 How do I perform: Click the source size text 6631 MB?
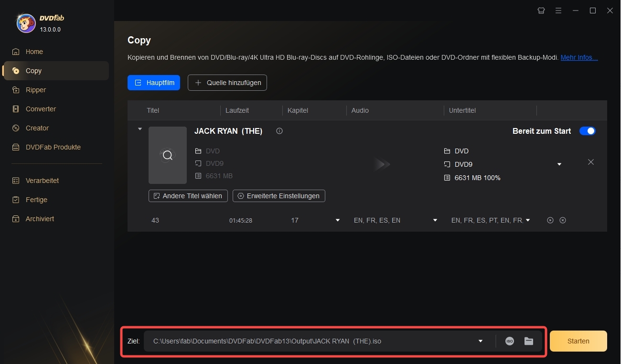tap(219, 176)
